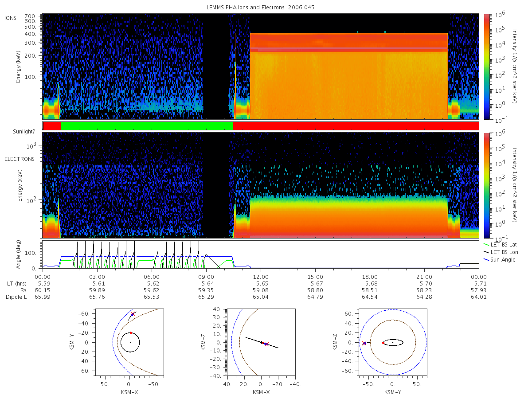
Task: Click the ions intensity color bar
Action: [x=486, y=66]
